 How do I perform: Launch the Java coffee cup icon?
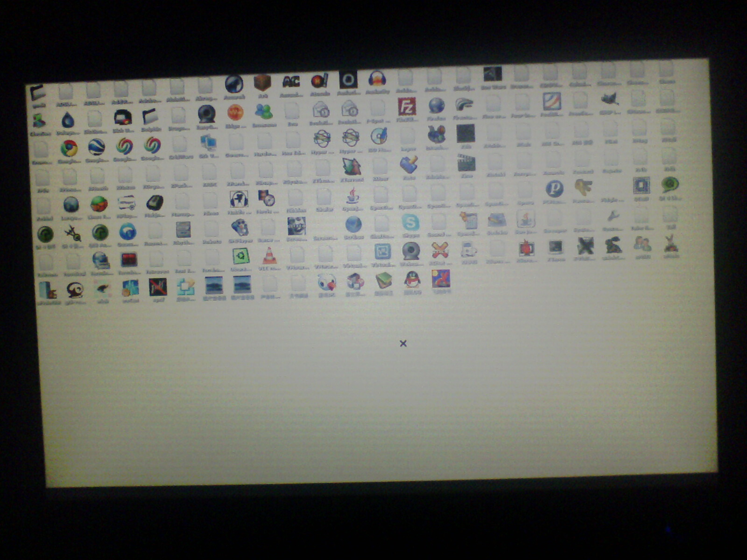(352, 196)
